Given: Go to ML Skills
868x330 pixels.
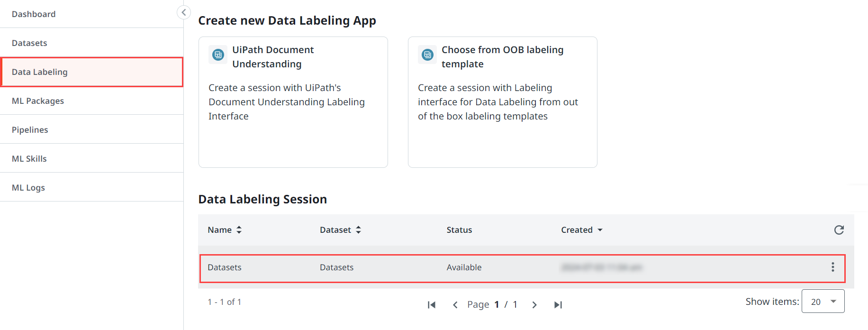Looking at the screenshot, I should pos(29,159).
